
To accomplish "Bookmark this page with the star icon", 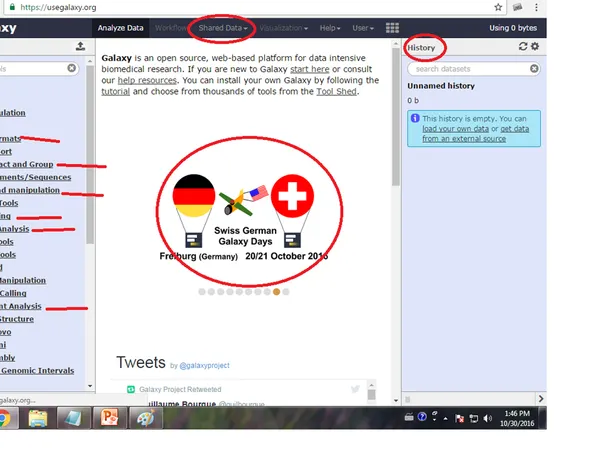I will click(498, 7).
